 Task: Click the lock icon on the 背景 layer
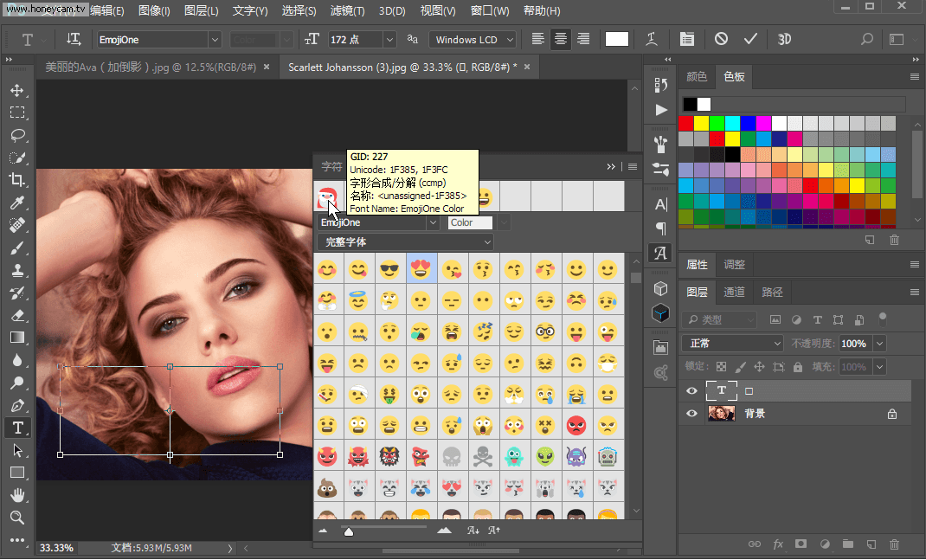coord(892,413)
